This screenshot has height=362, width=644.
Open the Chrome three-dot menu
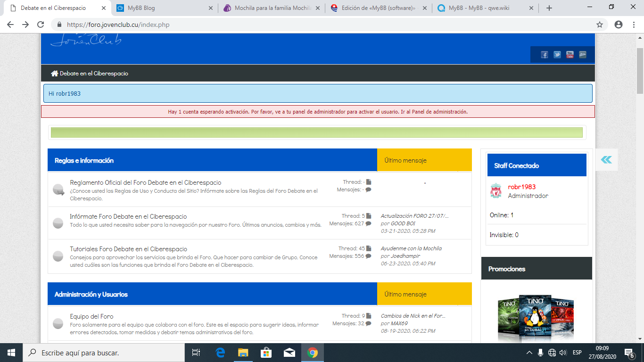[x=634, y=25]
